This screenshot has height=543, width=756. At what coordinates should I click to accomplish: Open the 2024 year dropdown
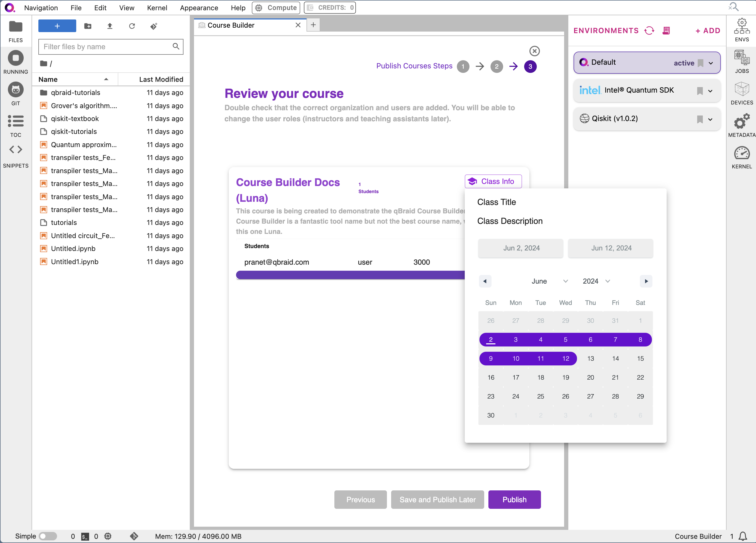point(596,281)
